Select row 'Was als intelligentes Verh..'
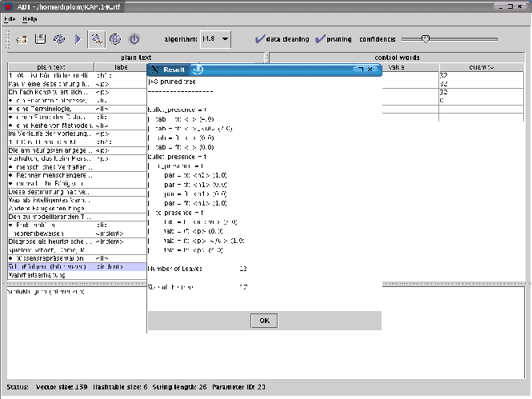 tap(78, 200)
